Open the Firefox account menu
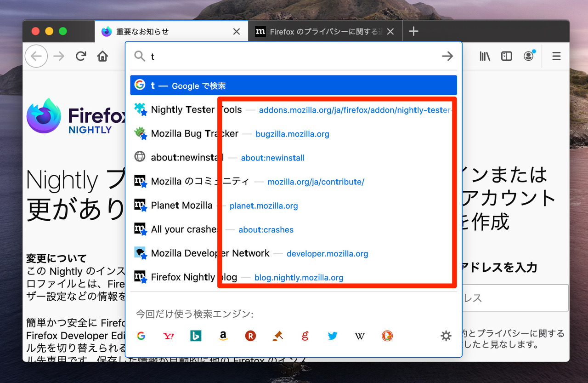This screenshot has width=588, height=383. 529,56
